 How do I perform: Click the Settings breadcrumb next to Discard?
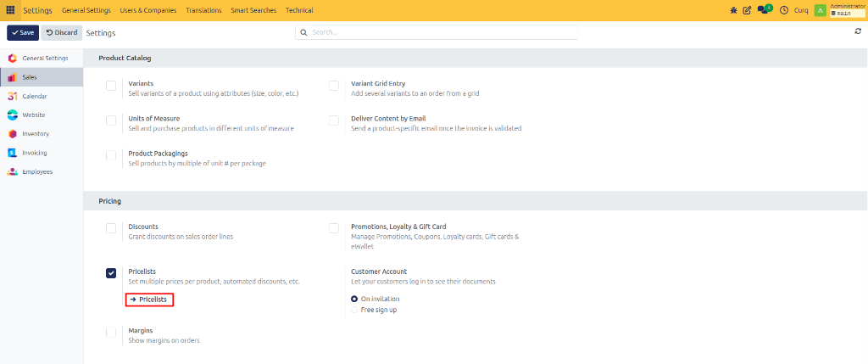tap(101, 33)
